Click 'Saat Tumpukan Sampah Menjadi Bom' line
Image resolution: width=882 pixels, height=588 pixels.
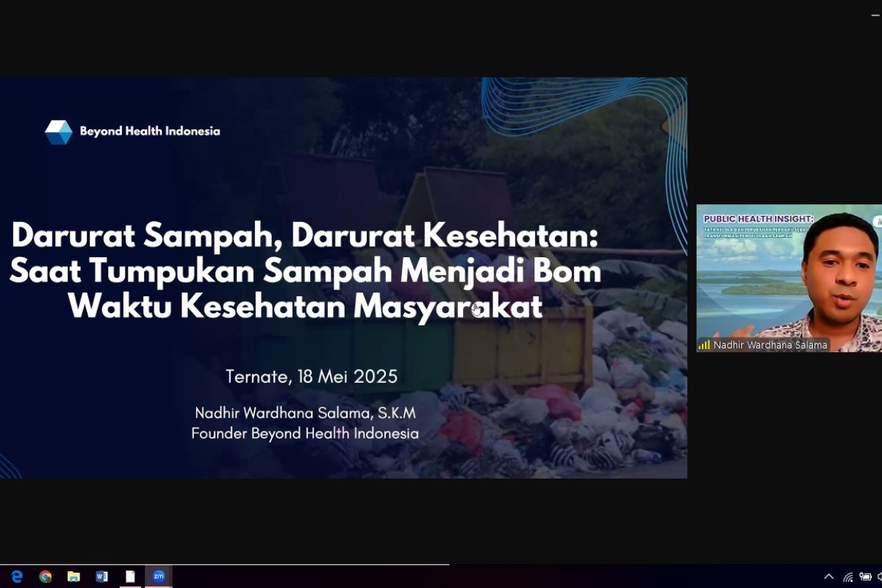[x=305, y=271]
